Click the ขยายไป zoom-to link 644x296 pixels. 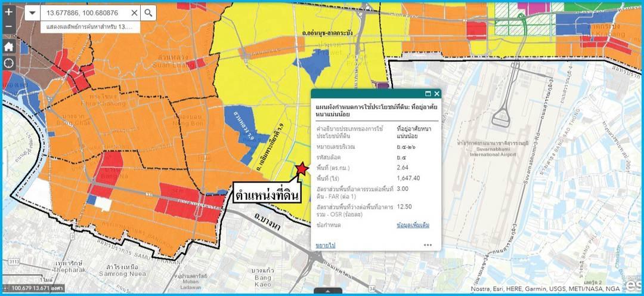pyautogui.click(x=326, y=245)
